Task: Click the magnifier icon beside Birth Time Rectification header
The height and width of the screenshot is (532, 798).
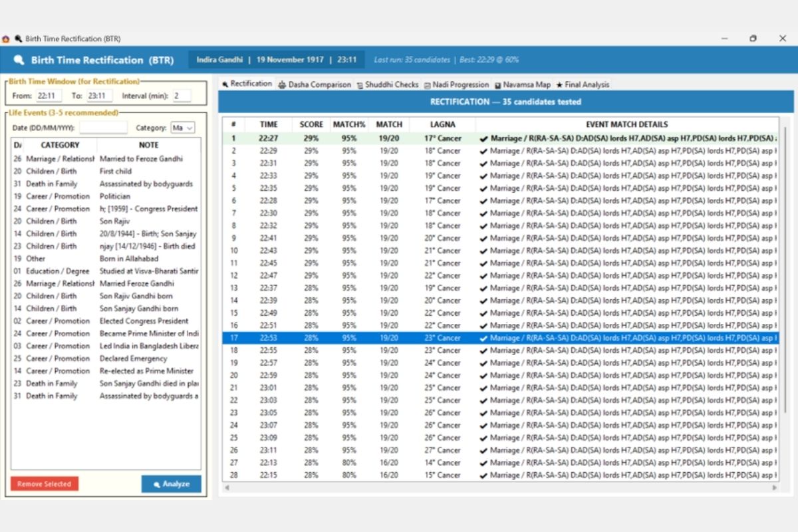Action: [19, 60]
